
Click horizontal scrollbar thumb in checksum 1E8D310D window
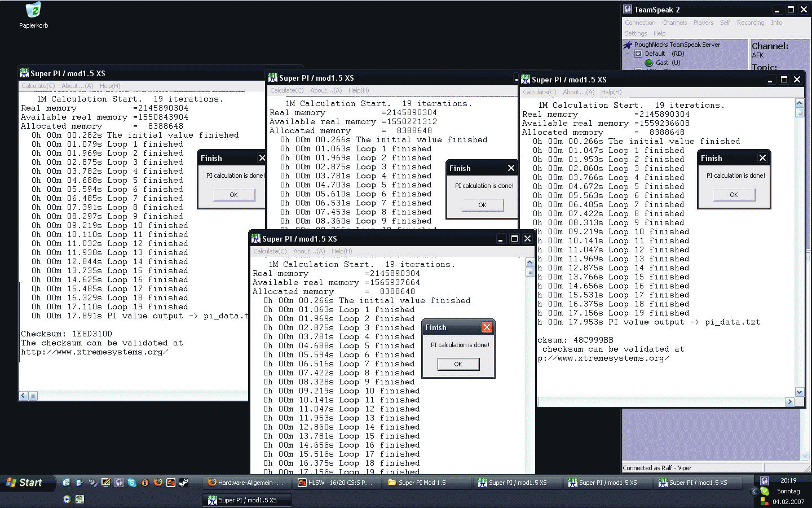[33, 396]
